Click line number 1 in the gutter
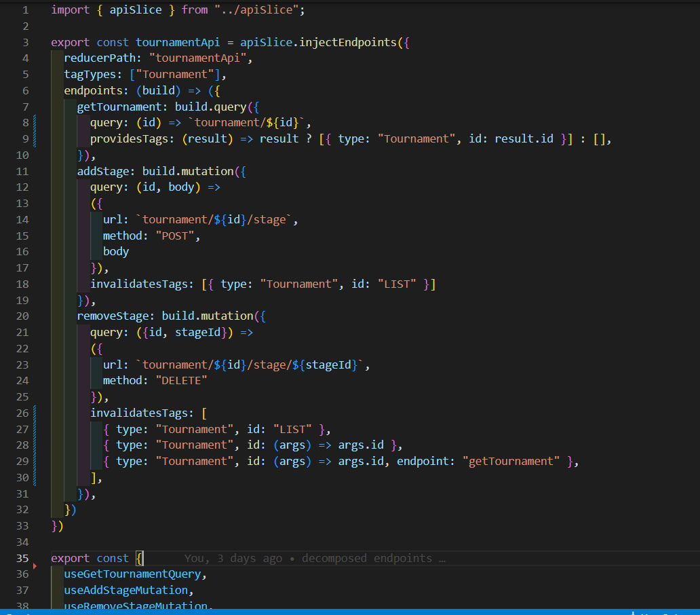This screenshot has height=615, width=700. click(25, 10)
